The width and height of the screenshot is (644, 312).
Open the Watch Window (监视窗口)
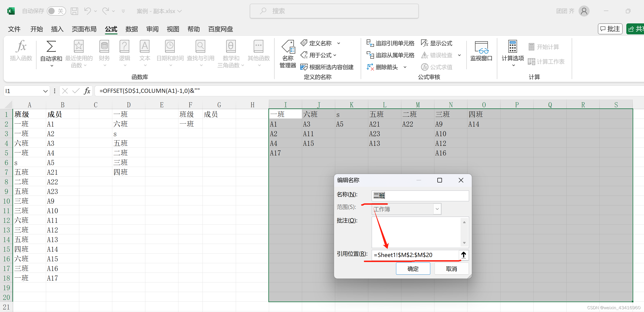pyautogui.click(x=481, y=51)
